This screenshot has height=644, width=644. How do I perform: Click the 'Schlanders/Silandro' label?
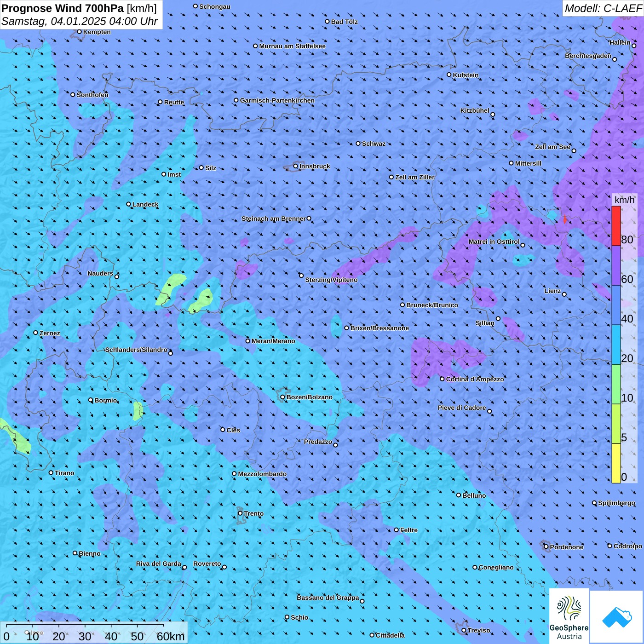[136, 350]
